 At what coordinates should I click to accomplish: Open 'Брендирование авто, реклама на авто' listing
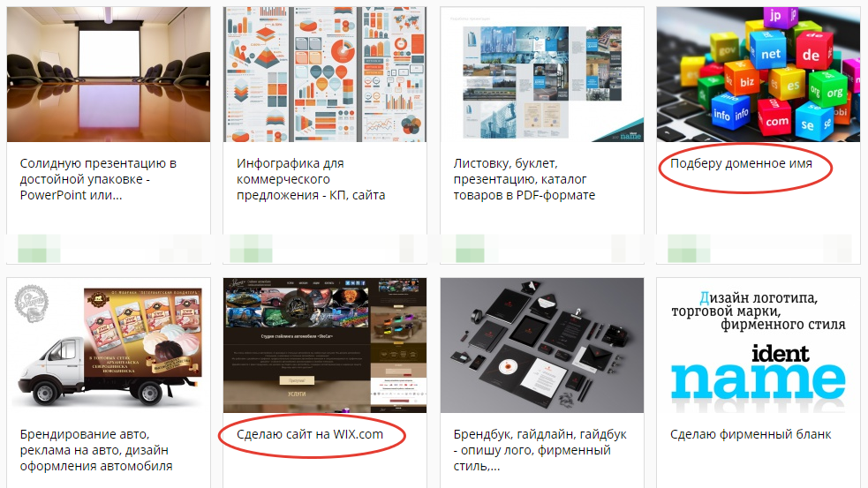pos(96,450)
